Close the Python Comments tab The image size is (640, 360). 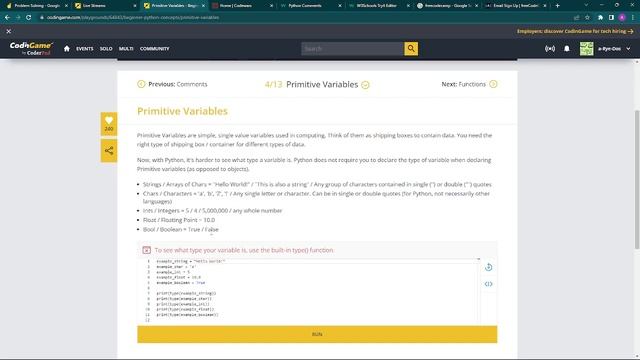point(340,6)
